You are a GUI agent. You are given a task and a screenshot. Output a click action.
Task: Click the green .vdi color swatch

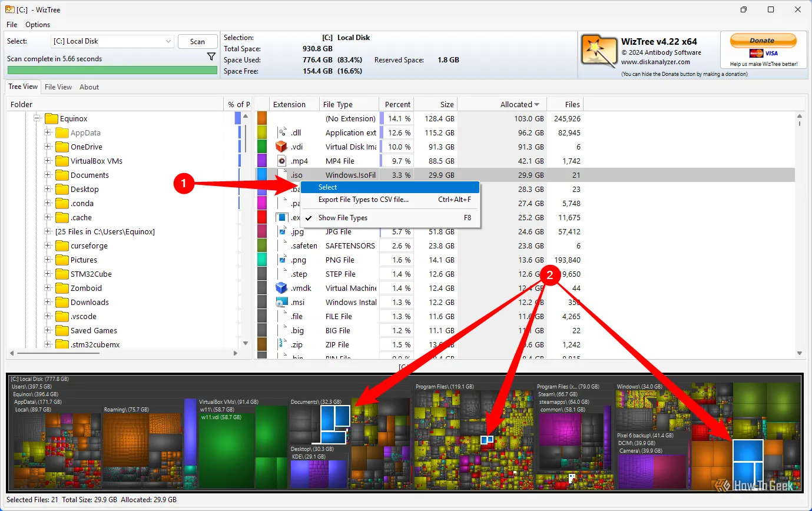coord(262,147)
